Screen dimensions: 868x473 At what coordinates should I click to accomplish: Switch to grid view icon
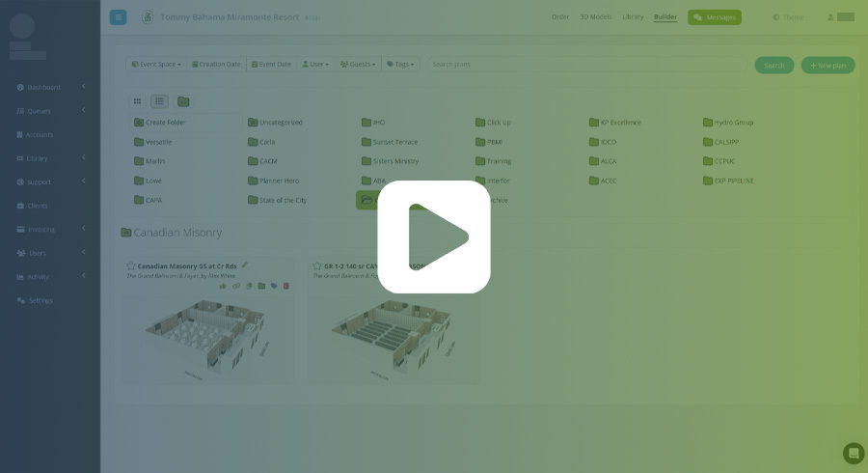click(137, 100)
